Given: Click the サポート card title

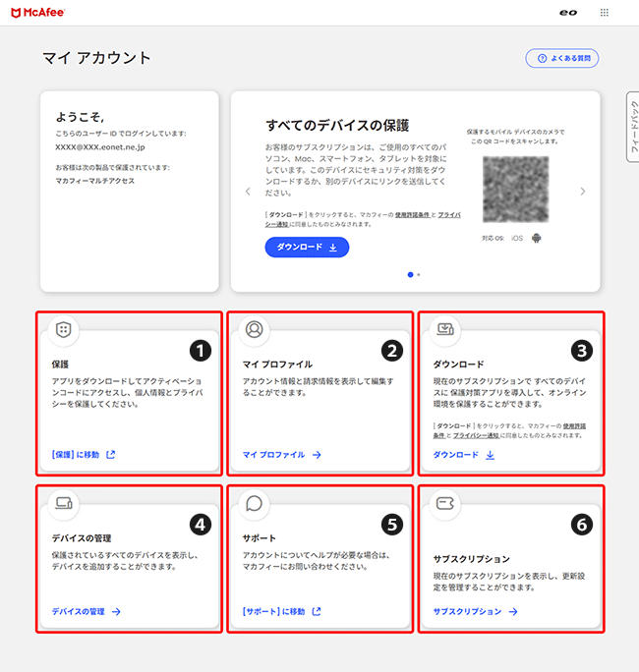Looking at the screenshot, I should point(259,538).
